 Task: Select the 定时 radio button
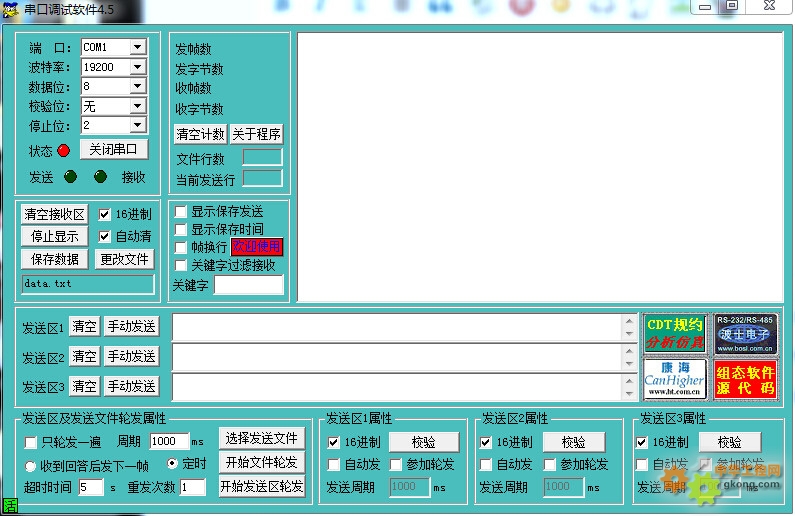pyautogui.click(x=172, y=463)
